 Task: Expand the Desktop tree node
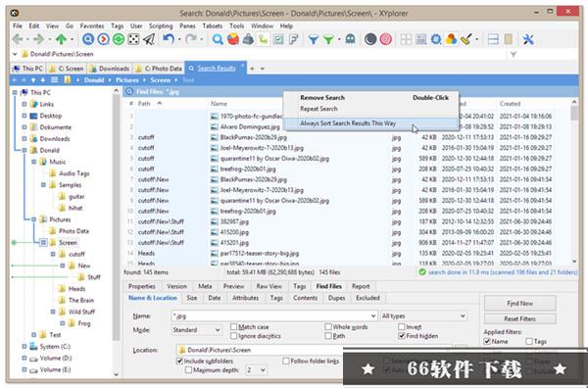24,116
